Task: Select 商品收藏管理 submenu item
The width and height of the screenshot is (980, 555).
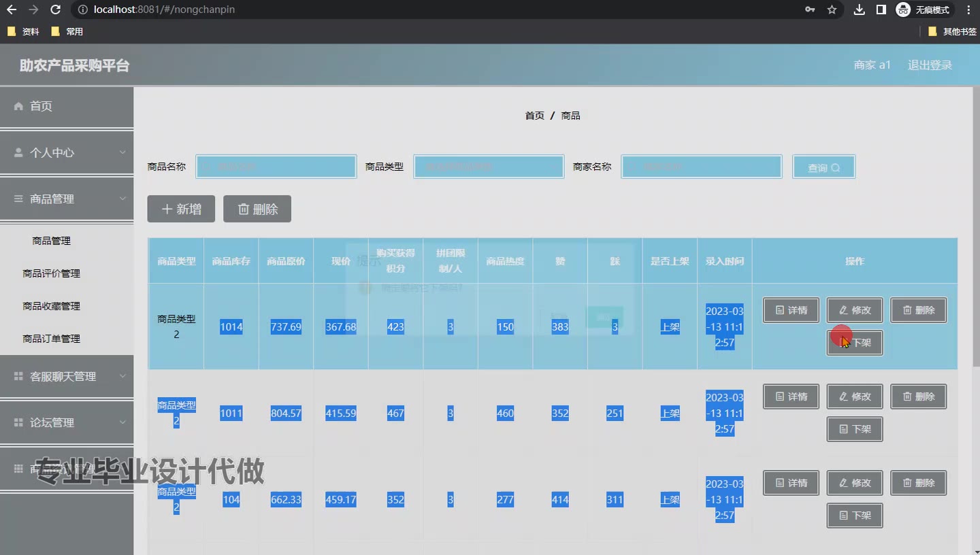Action: point(52,306)
